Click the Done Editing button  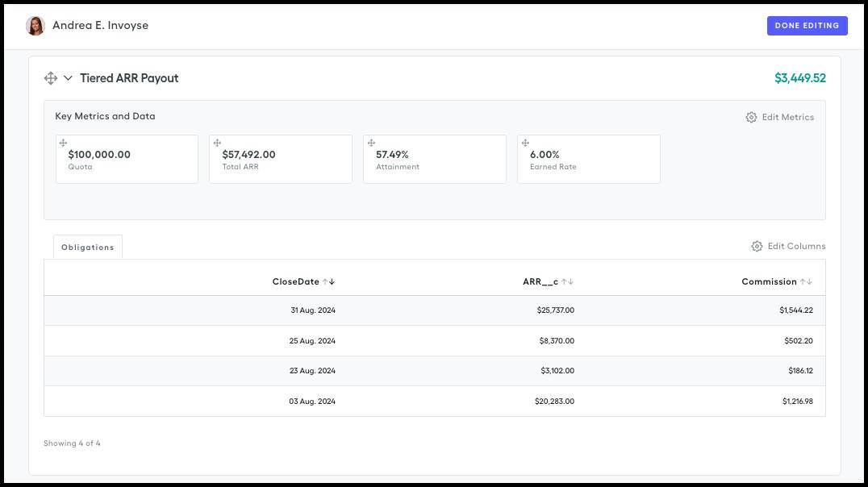coord(807,26)
